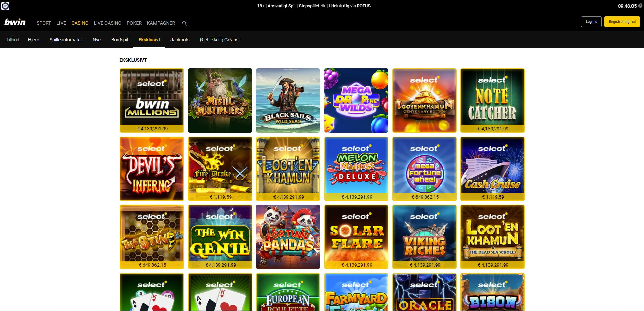Launch the Cash Cruise game
The width and height of the screenshot is (644, 311).
click(493, 169)
